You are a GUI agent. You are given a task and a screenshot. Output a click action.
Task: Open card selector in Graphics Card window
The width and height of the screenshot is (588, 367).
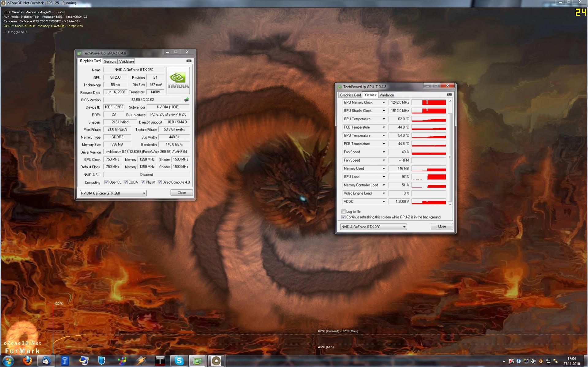pyautogui.click(x=113, y=193)
